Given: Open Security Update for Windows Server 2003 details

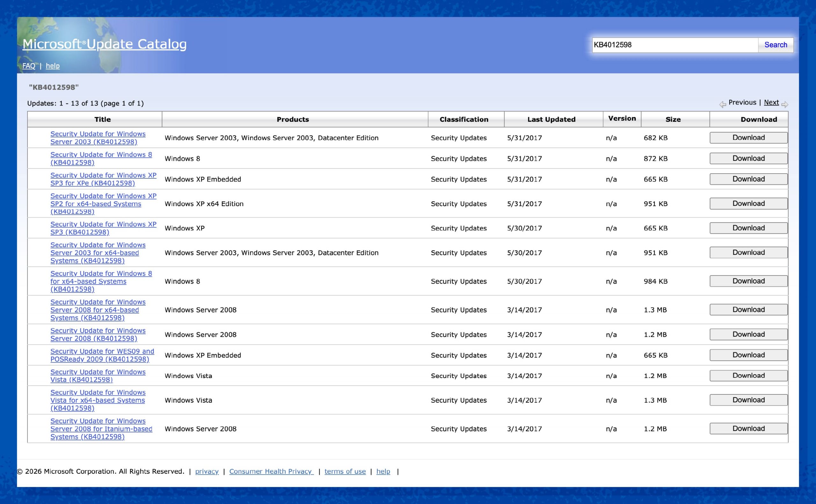Looking at the screenshot, I should tap(98, 138).
